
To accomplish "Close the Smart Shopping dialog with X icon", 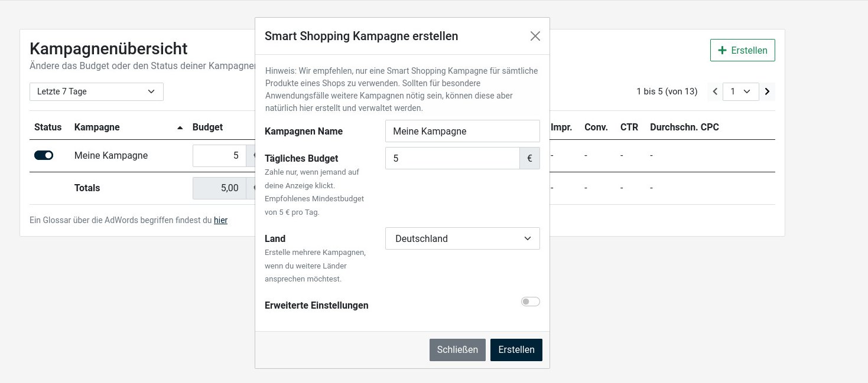I will tap(535, 36).
